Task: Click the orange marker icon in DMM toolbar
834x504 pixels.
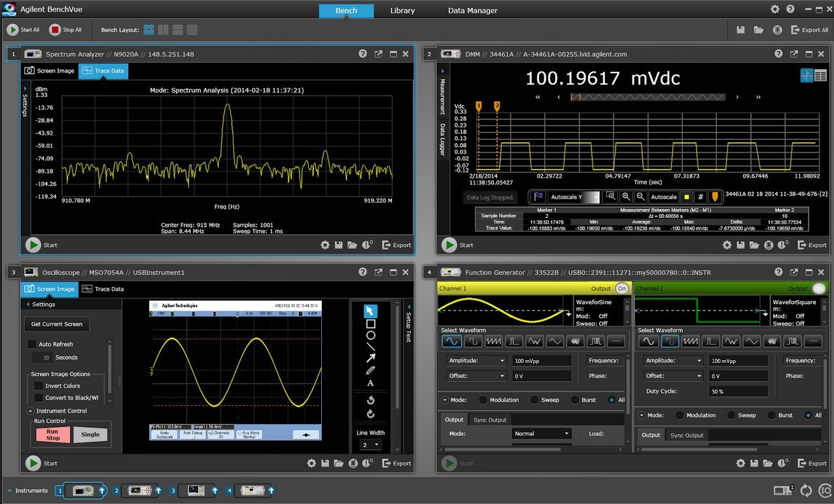Action: 714,197
